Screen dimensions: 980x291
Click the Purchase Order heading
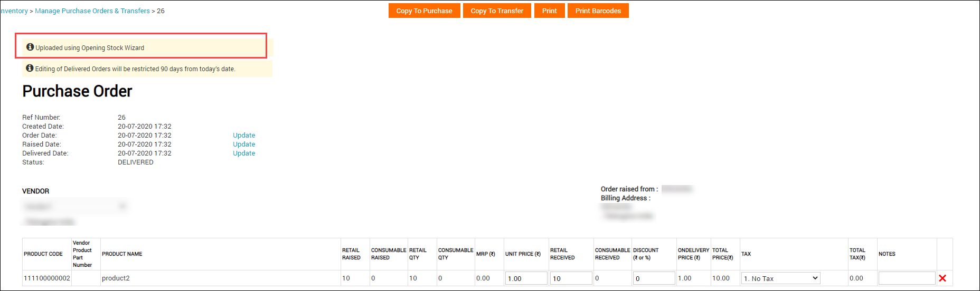(x=77, y=91)
